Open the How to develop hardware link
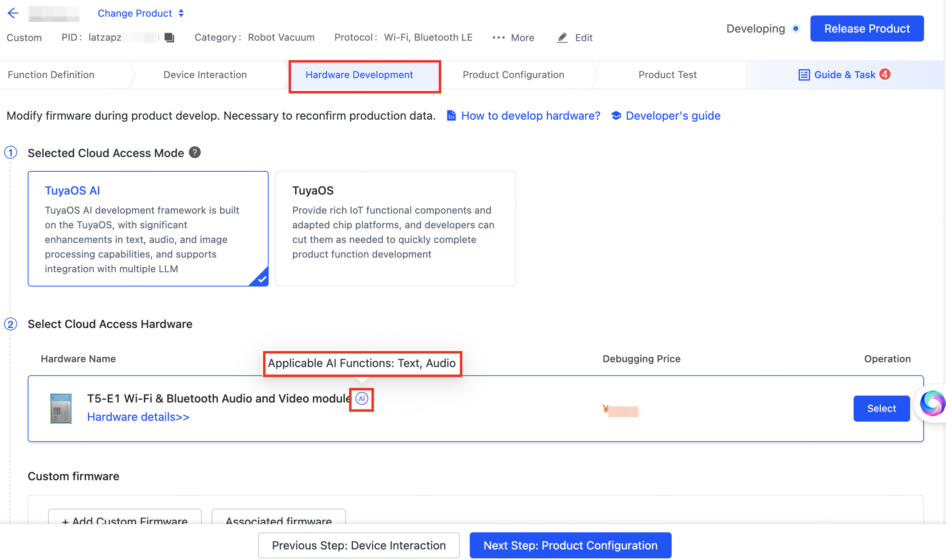Screen dimensions: 946x560 pyautogui.click(x=531, y=116)
